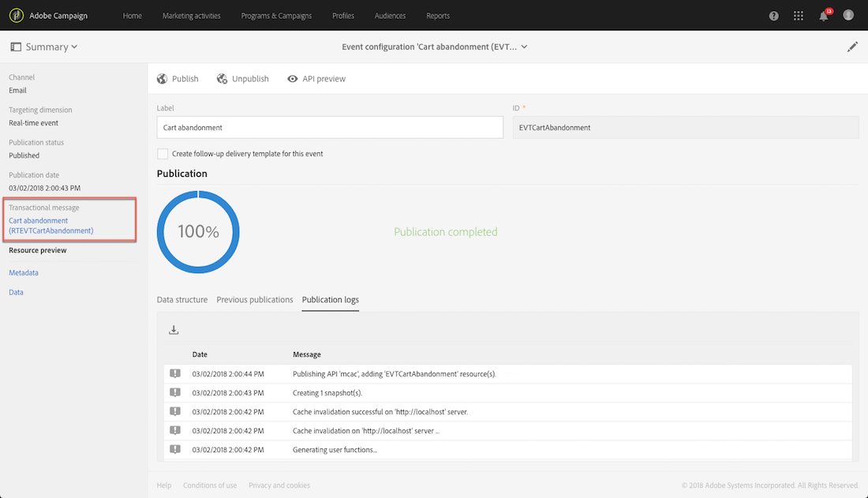Click the Published publication status value
The image size is (868, 498).
click(24, 155)
